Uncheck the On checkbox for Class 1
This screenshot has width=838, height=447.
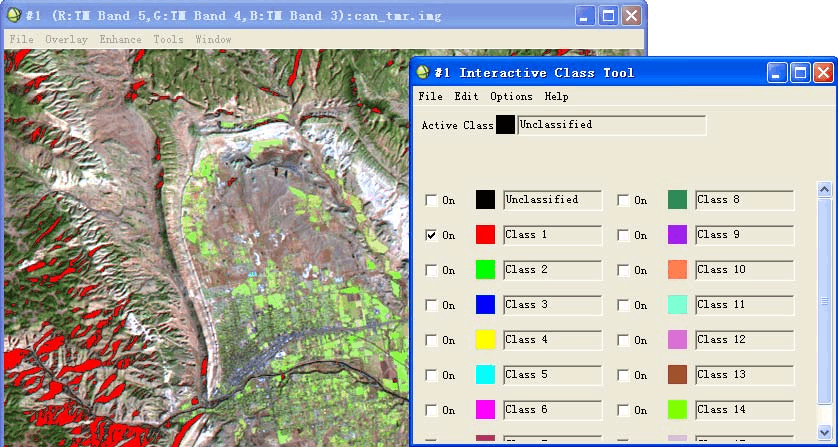coord(431,235)
